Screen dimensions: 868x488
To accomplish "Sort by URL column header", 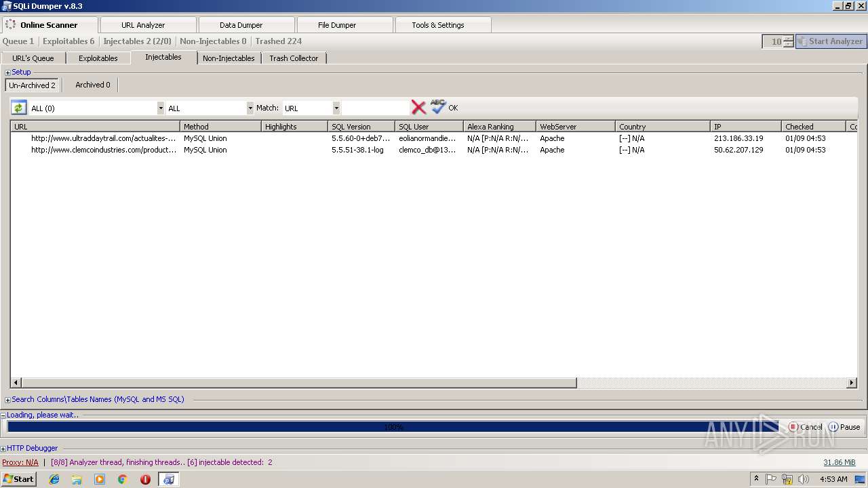I will (95, 127).
